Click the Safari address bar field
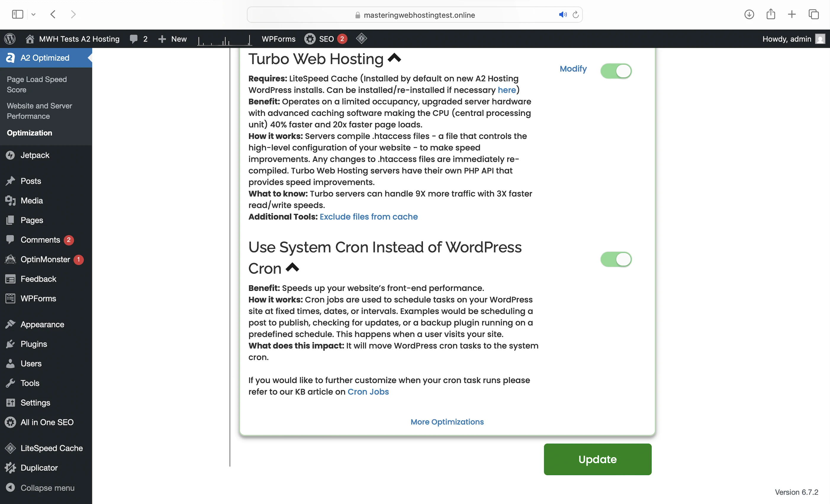 click(419, 15)
